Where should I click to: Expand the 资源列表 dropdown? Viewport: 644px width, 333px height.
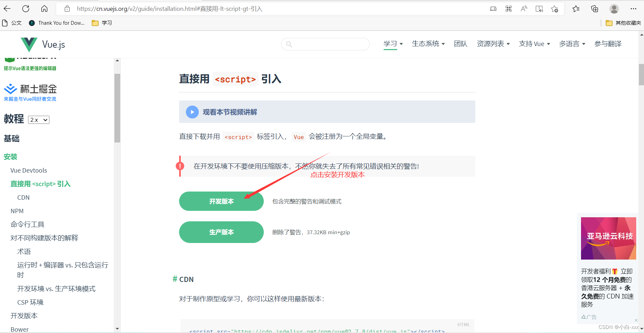click(x=493, y=44)
